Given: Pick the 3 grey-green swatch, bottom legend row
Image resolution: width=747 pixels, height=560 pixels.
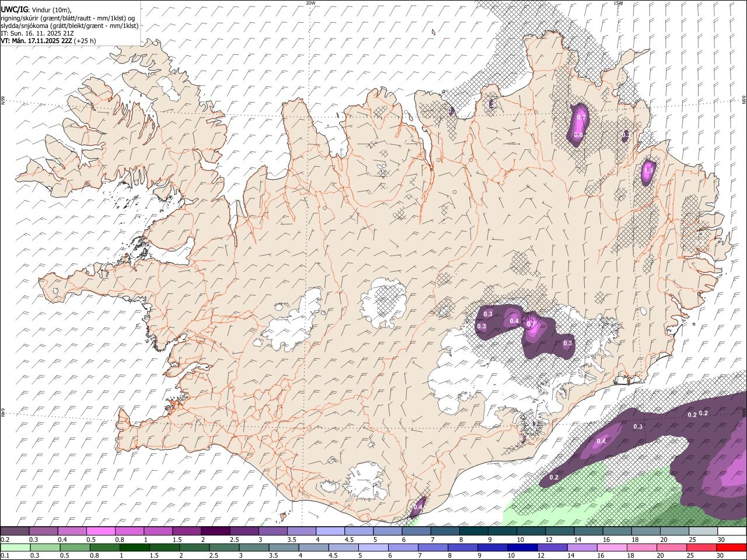Looking at the screenshot, I should coord(254,547).
